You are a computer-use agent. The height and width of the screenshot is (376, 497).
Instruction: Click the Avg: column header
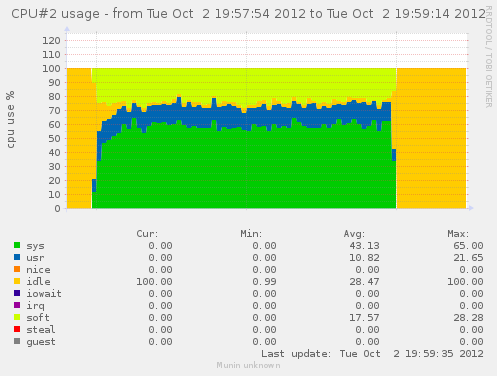tap(354, 234)
